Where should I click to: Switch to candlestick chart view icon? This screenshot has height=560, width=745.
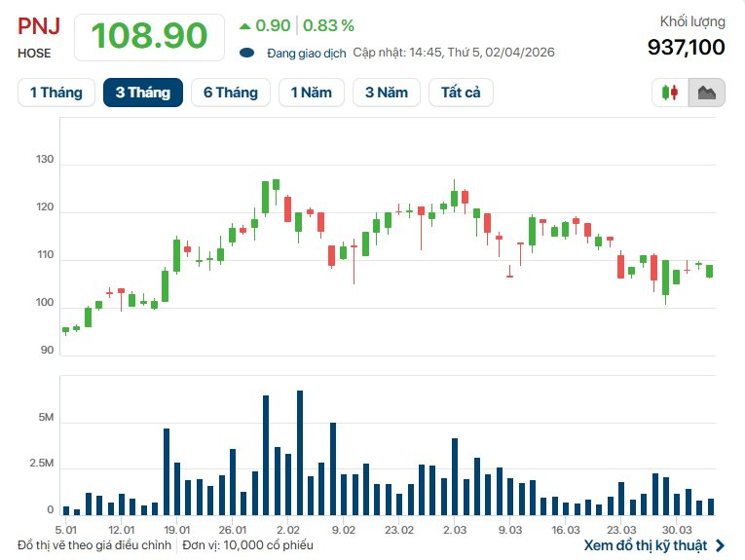click(669, 93)
